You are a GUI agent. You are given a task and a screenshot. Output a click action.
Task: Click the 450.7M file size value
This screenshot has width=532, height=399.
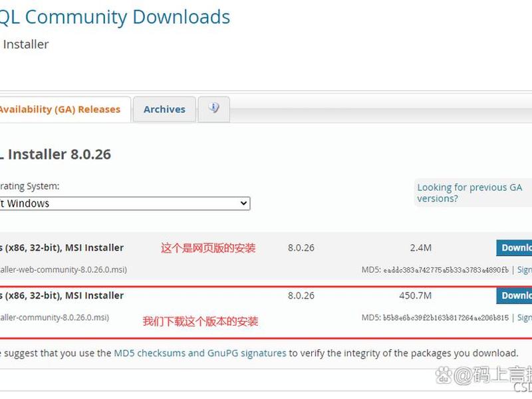click(415, 295)
